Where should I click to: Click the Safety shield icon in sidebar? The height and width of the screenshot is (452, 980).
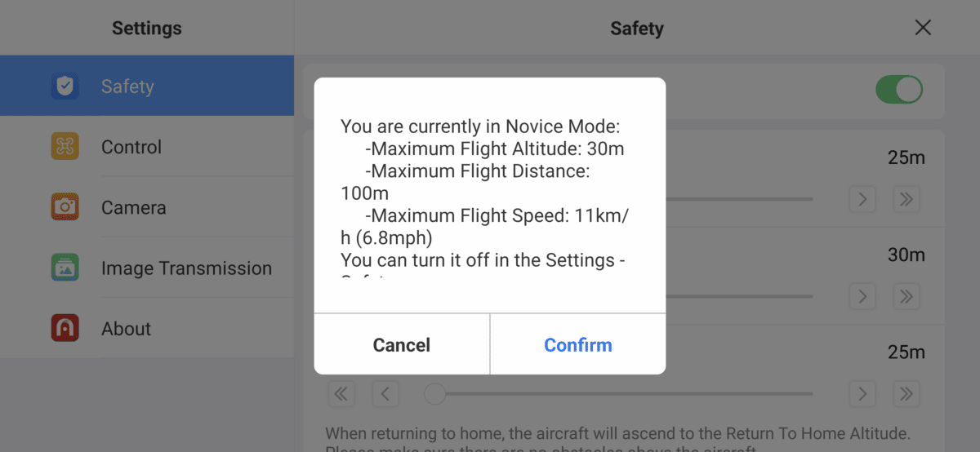[x=65, y=86]
